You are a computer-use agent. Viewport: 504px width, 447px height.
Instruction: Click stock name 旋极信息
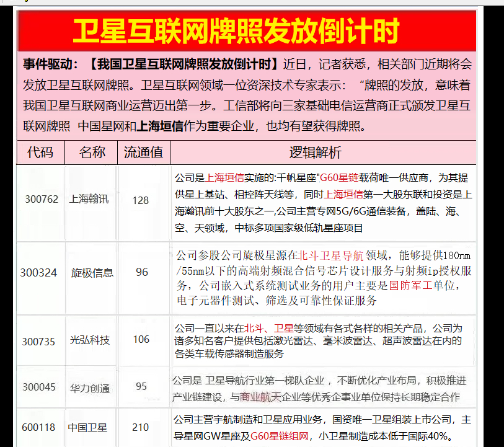(92, 273)
